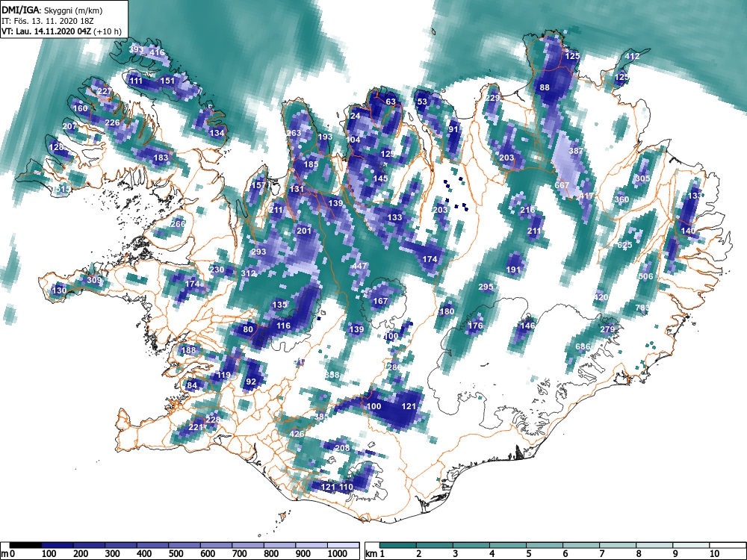
Task: Click the map value 160
Action: click(x=80, y=108)
